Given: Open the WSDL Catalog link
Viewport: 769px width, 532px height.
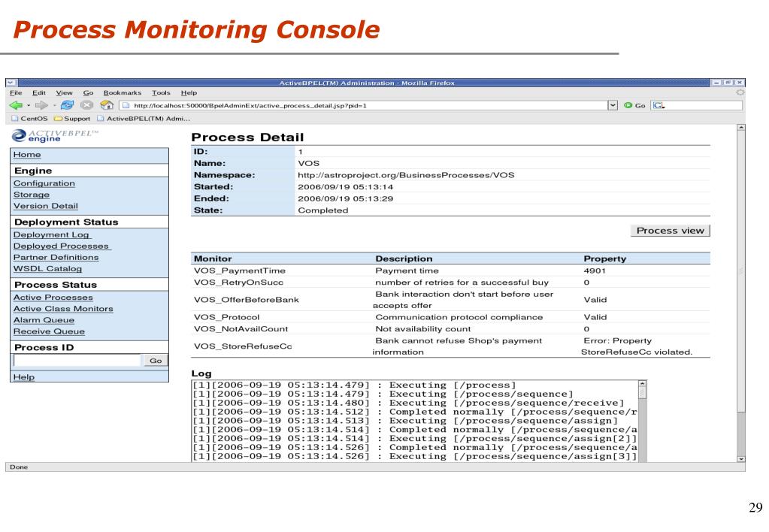Looking at the screenshot, I should 47,269.
